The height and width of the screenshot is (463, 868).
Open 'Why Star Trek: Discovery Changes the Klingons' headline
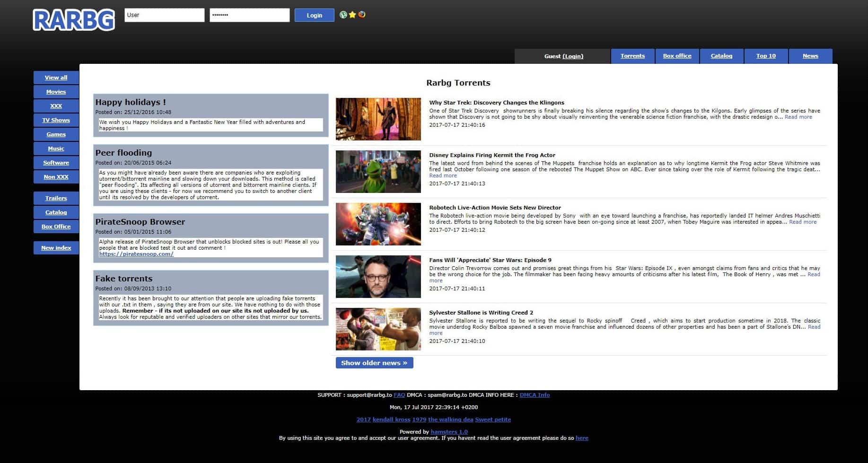[x=497, y=103]
